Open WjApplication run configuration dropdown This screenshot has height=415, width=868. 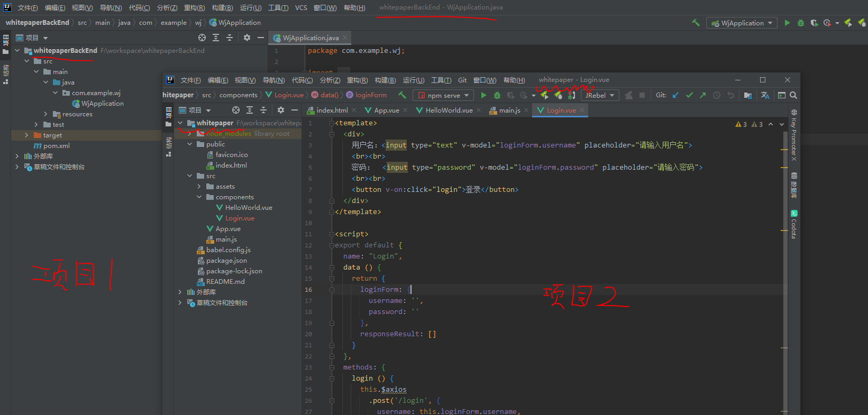click(x=742, y=23)
